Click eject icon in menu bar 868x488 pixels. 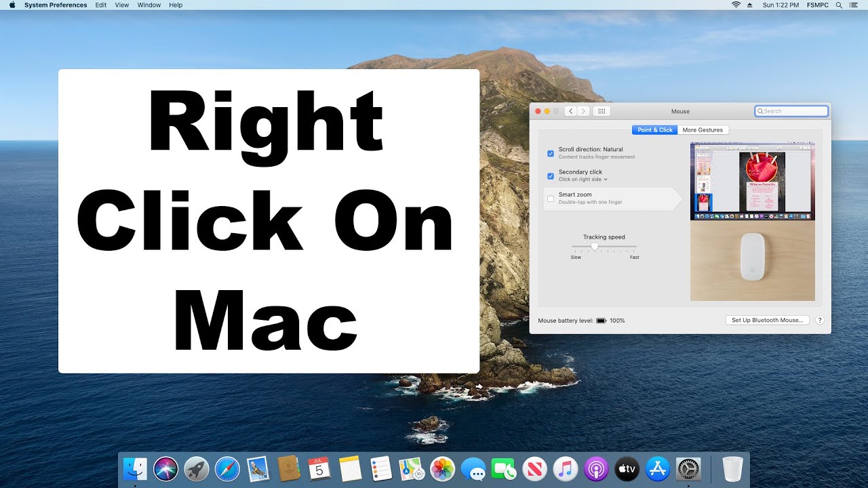tap(749, 5)
